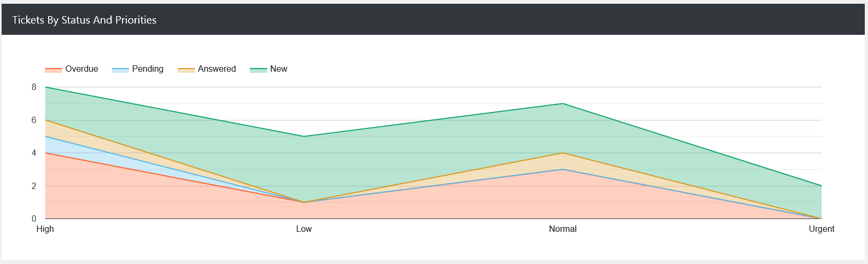Click the Low label on the x-axis
The image size is (868, 264).
click(304, 229)
